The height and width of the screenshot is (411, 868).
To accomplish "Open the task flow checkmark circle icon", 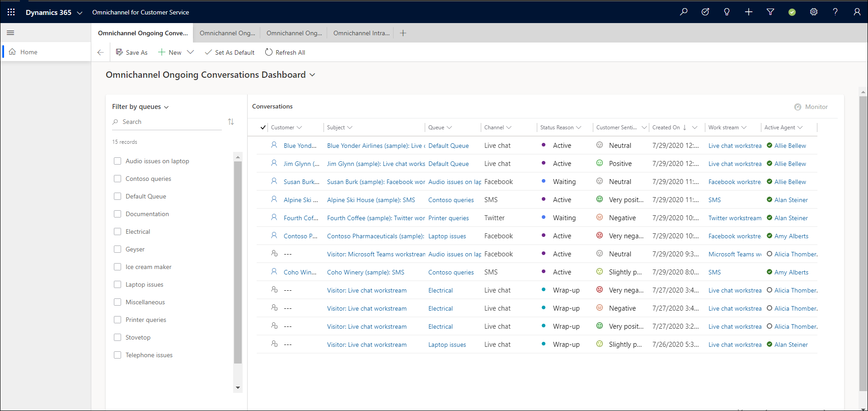I will [705, 12].
